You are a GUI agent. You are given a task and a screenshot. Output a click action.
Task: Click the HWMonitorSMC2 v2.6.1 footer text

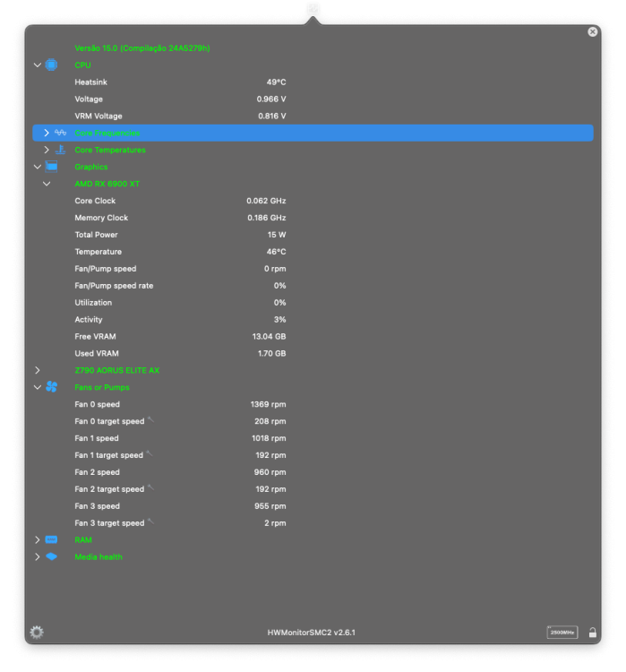coord(312,633)
